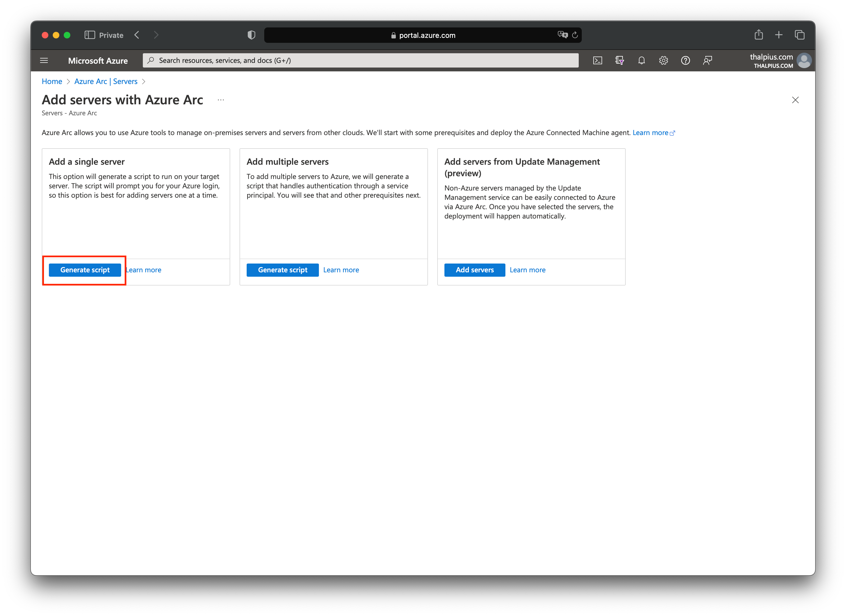Click the thalpius.com account avatar

[804, 60]
